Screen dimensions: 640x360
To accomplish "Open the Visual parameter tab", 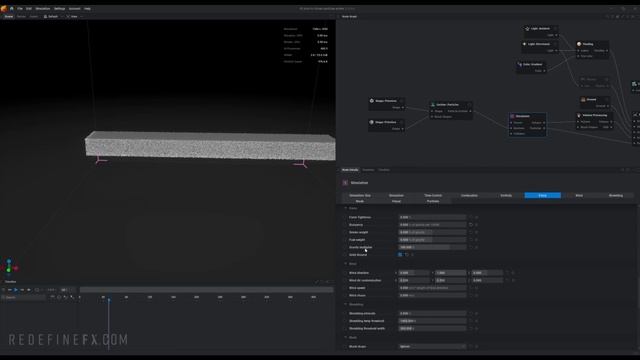I will (x=396, y=201).
